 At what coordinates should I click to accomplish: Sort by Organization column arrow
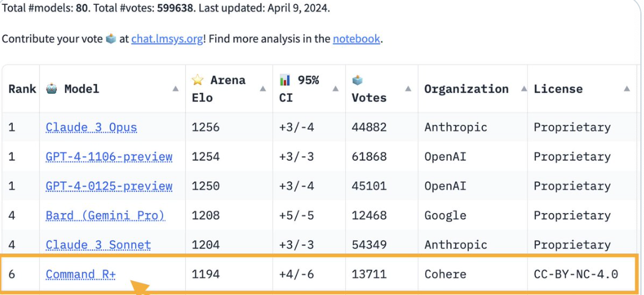(x=524, y=89)
